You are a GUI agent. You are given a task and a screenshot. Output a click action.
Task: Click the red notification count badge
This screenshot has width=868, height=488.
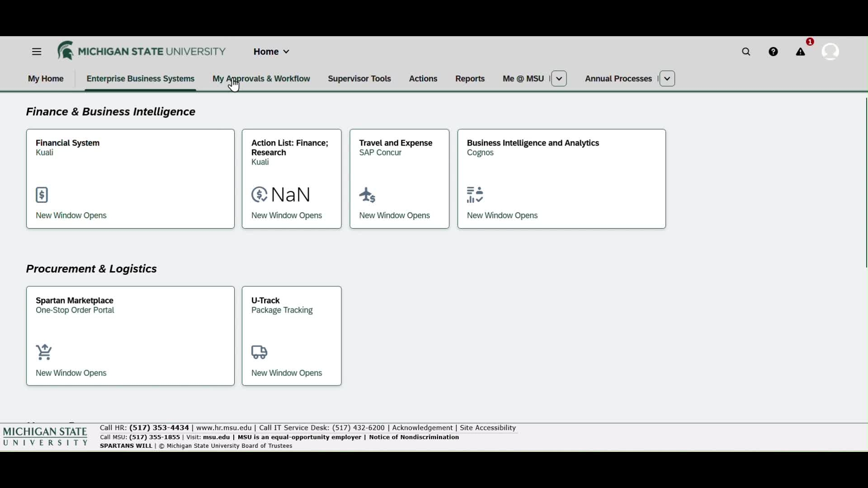tap(810, 42)
